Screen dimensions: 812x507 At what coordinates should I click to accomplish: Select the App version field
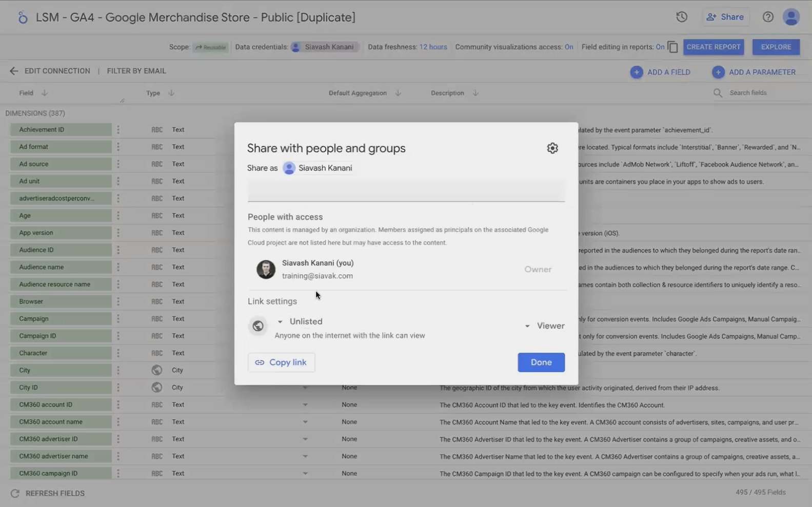coord(61,233)
